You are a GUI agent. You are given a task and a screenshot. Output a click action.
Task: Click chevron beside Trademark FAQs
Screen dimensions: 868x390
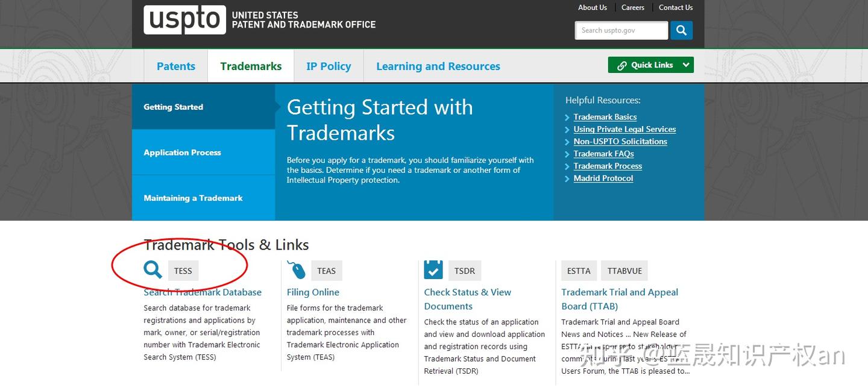(x=567, y=154)
